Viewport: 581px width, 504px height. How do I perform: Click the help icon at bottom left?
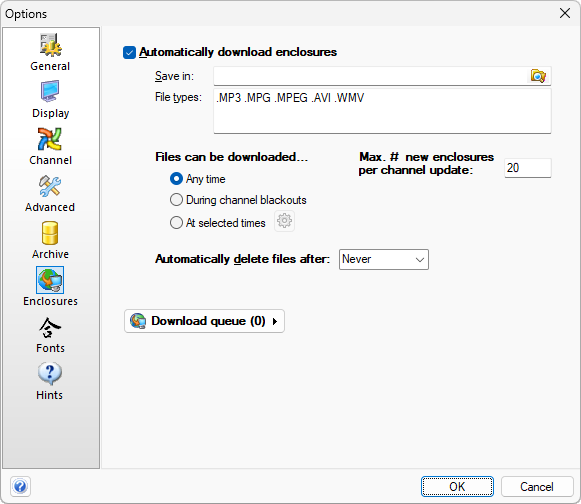pyautogui.click(x=20, y=486)
